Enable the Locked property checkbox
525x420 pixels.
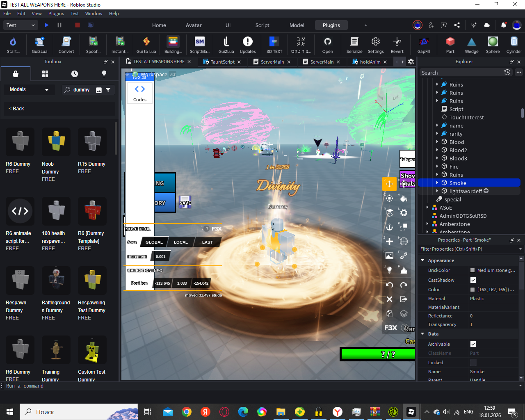click(473, 363)
